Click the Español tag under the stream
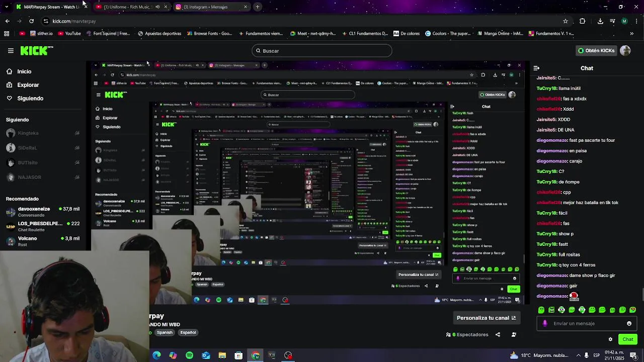The width and height of the screenshot is (644, 362). [188, 332]
